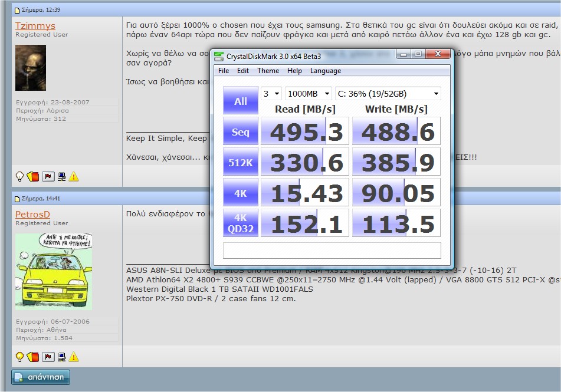561x392 pixels.
Task: Click the lightbulb icon under Tzimmys' post
Action: 19,176
